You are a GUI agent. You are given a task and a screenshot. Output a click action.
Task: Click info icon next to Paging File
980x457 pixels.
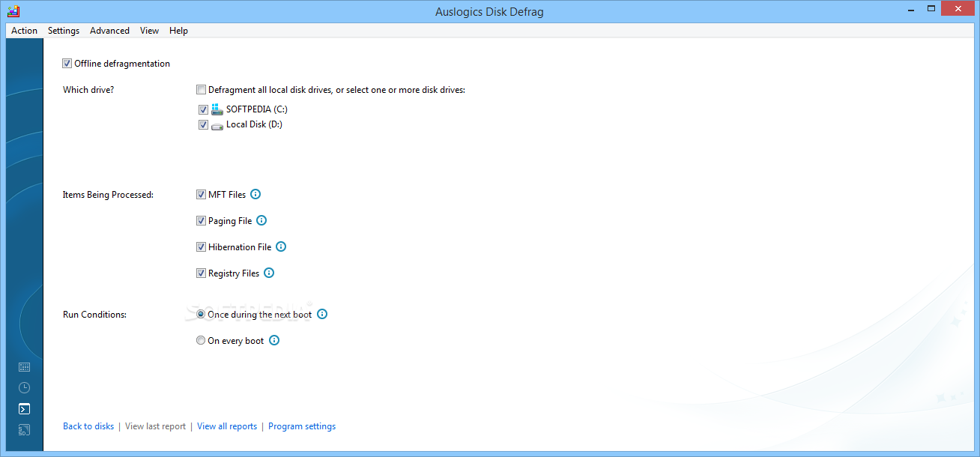pyautogui.click(x=261, y=220)
